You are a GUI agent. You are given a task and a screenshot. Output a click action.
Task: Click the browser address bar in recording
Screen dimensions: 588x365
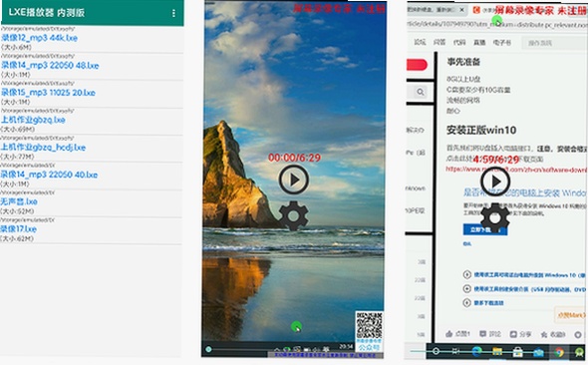(497, 25)
